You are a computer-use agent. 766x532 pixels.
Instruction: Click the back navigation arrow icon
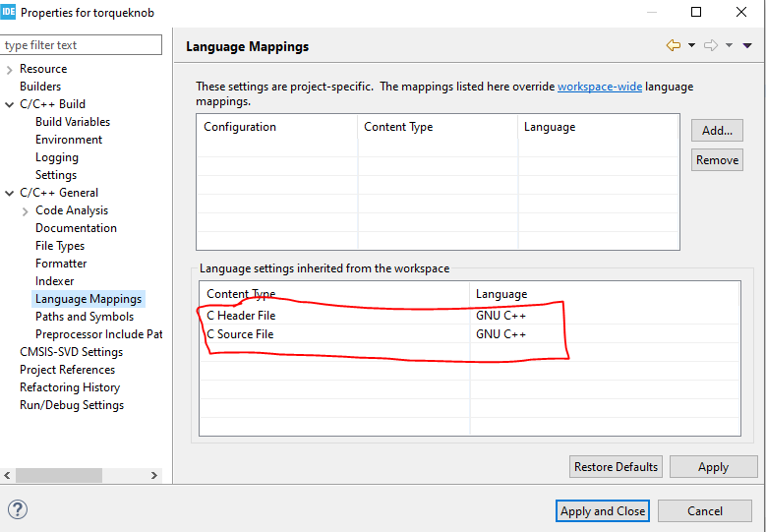[674, 45]
